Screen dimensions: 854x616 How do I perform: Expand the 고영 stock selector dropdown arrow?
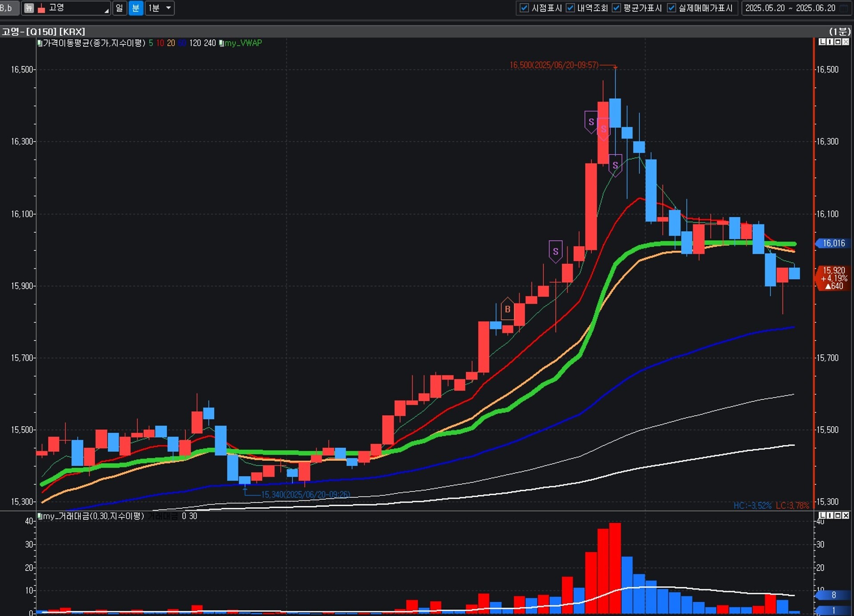pos(106,11)
